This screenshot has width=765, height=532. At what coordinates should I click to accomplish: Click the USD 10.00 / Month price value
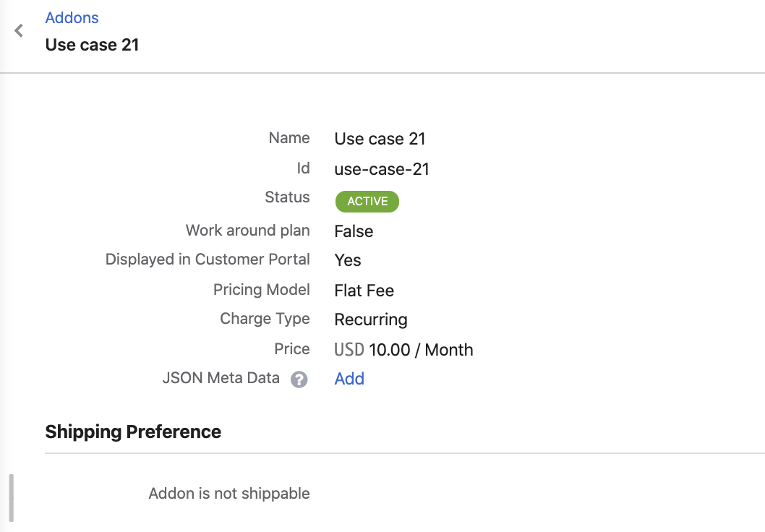tap(403, 350)
